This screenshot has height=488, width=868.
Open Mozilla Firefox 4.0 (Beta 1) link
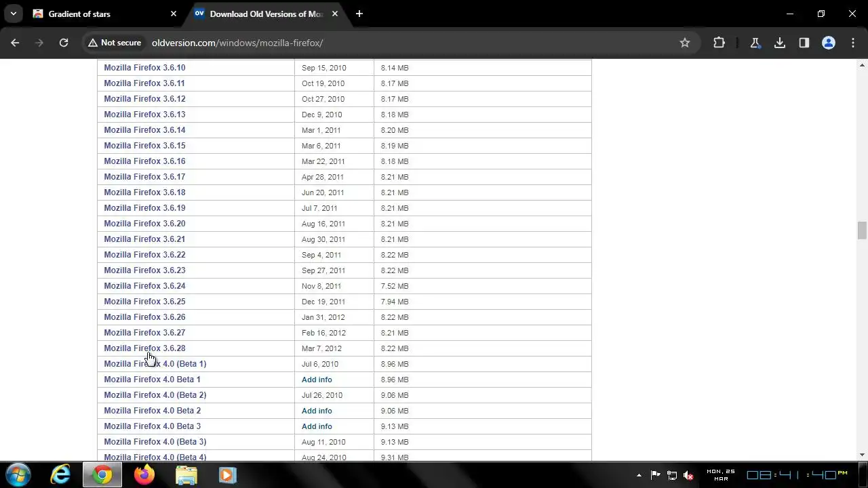[x=155, y=364]
